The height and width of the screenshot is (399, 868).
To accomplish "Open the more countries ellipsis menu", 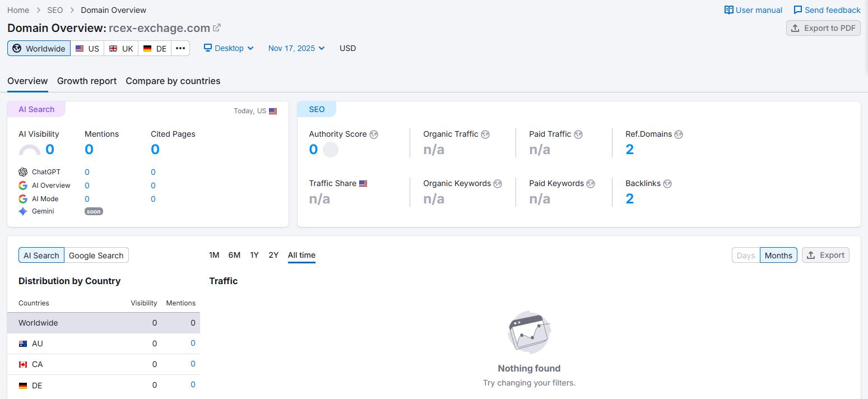I will coord(180,48).
